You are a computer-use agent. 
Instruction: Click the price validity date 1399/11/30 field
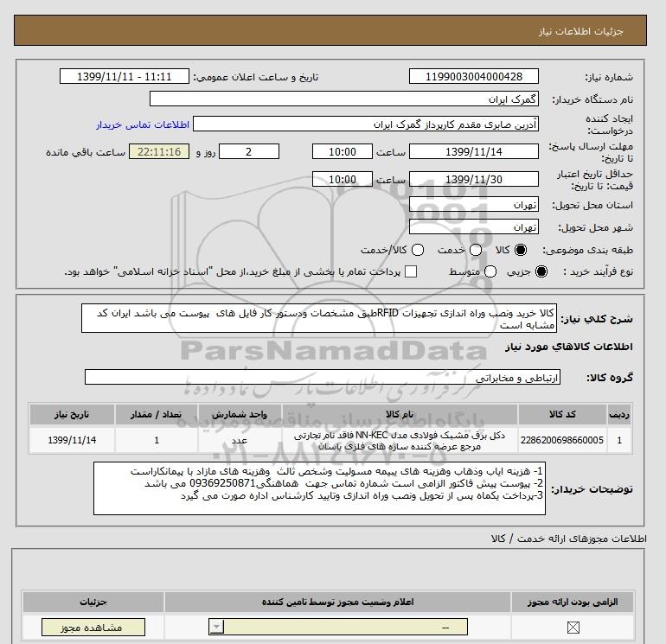474,179
